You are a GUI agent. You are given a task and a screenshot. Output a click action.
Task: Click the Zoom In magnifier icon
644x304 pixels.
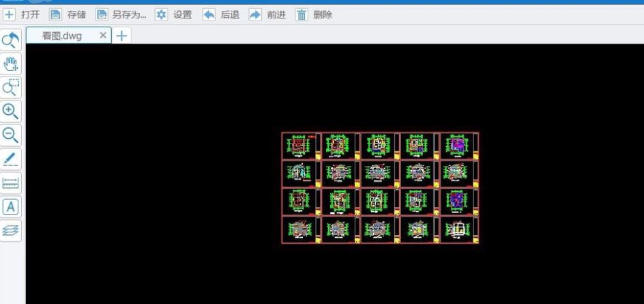click(x=11, y=111)
